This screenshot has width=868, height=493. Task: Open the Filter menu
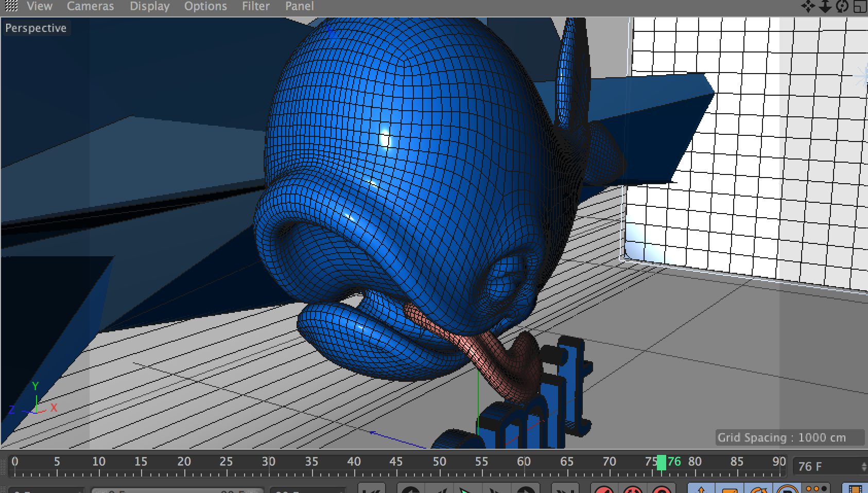pyautogui.click(x=256, y=6)
